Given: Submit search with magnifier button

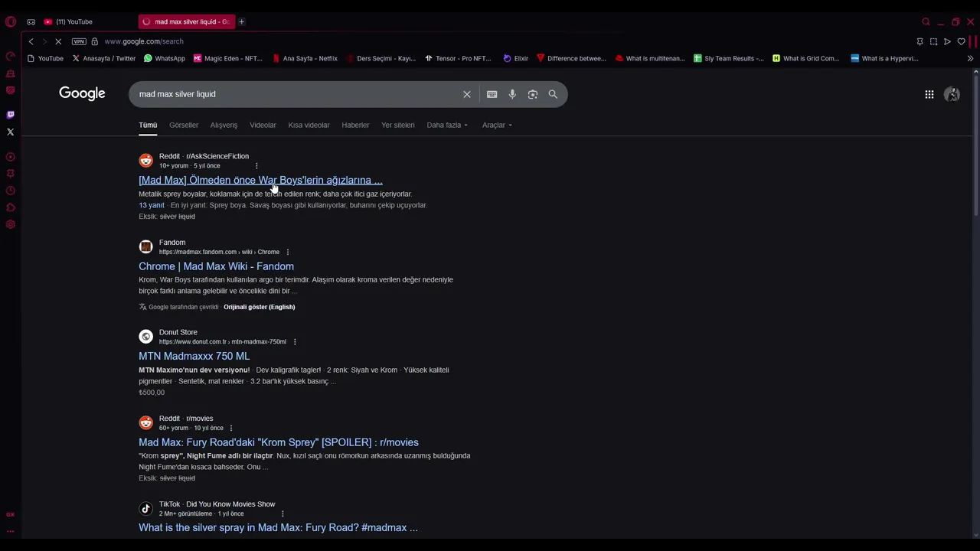Looking at the screenshot, I should (553, 94).
